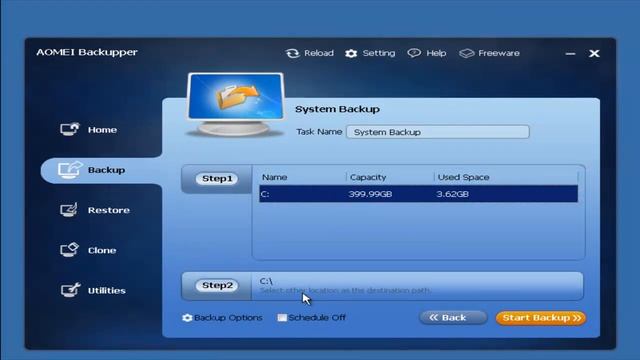Click the Help text label
640x360 pixels.
[436, 53]
